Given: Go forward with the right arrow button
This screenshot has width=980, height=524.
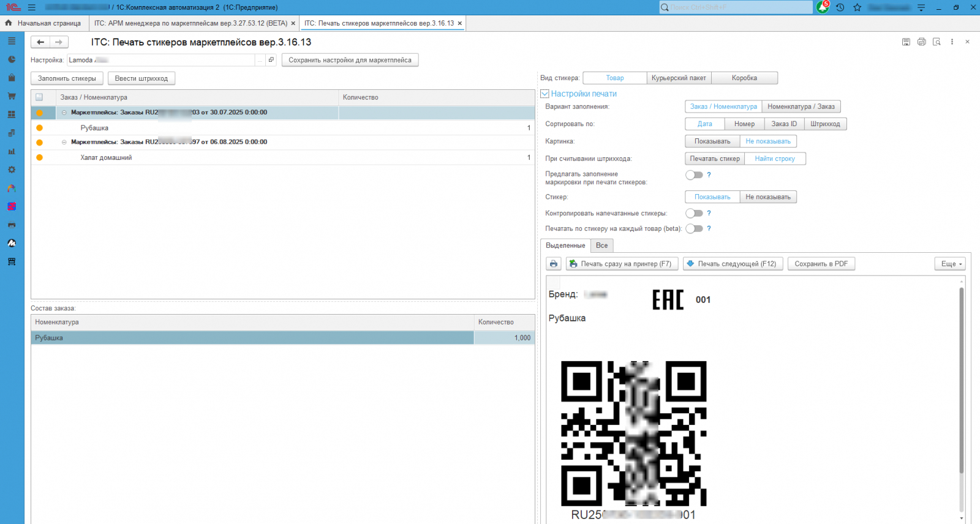Looking at the screenshot, I should 59,42.
